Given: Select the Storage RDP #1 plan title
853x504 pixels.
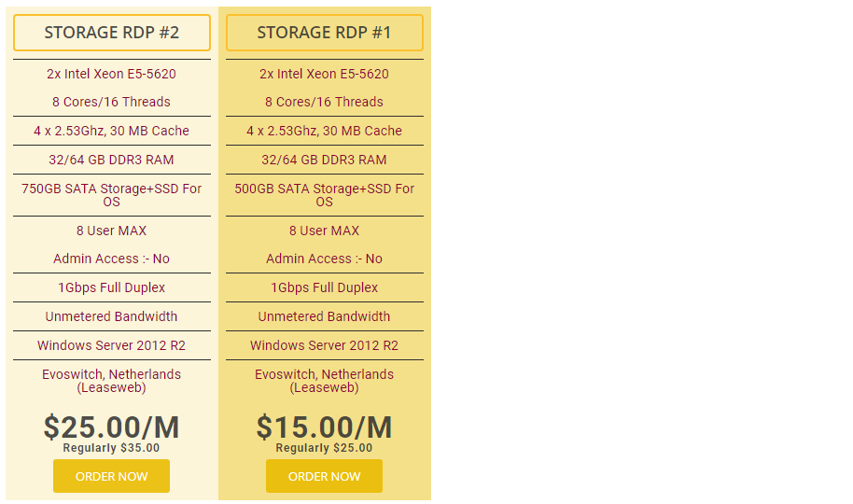Looking at the screenshot, I should (324, 33).
